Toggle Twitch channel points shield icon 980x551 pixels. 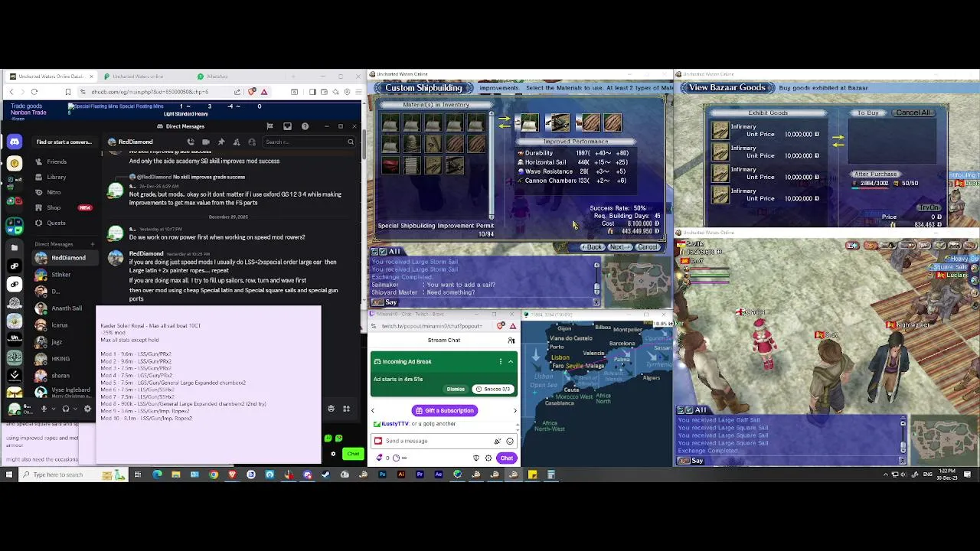pos(475,458)
